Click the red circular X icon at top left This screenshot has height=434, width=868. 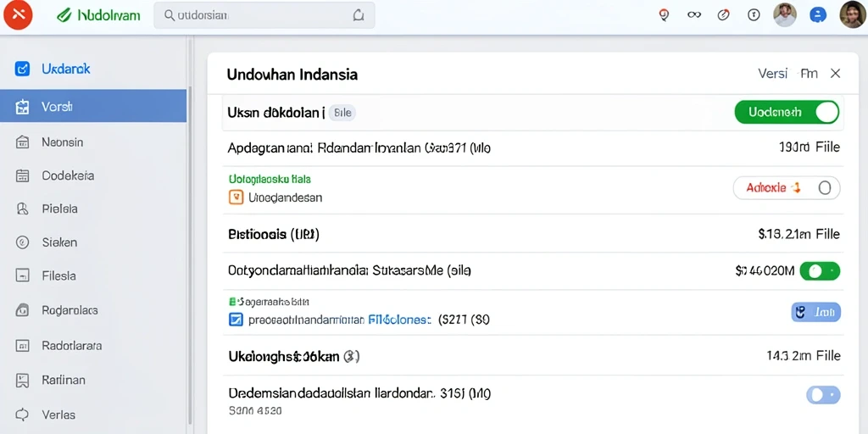(18, 14)
